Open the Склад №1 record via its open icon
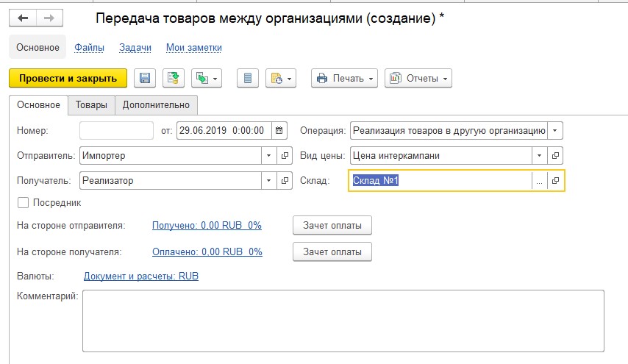628x364 pixels. (555, 181)
